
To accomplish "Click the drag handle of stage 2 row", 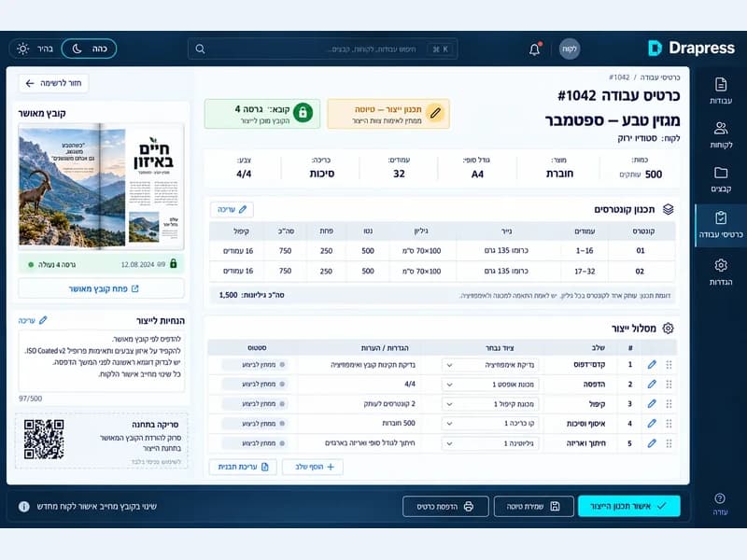I will tap(669, 385).
